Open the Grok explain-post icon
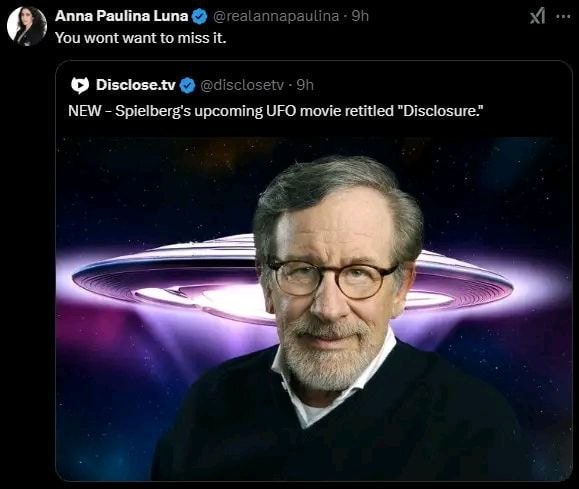The height and width of the screenshot is (489, 579). pos(538,16)
